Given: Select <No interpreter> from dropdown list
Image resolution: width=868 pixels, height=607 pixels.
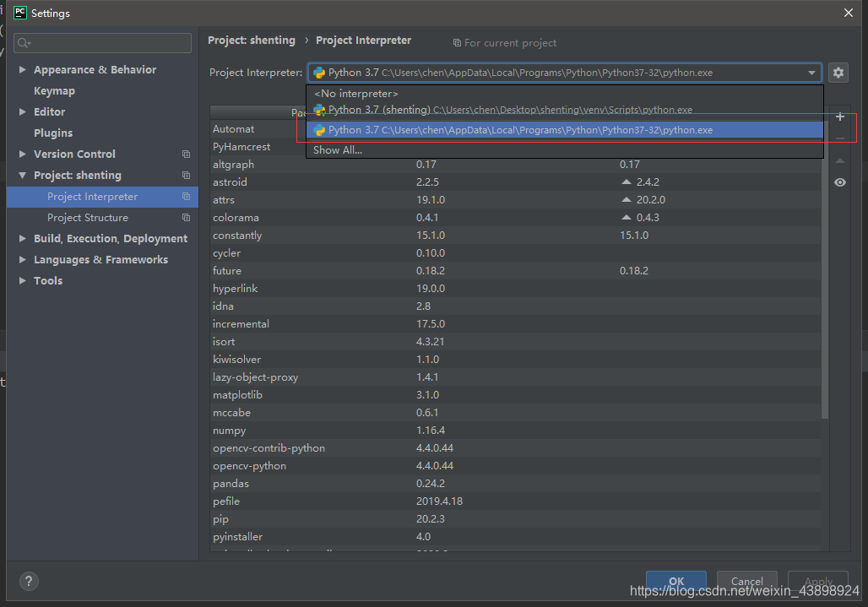Looking at the screenshot, I should 565,94.
